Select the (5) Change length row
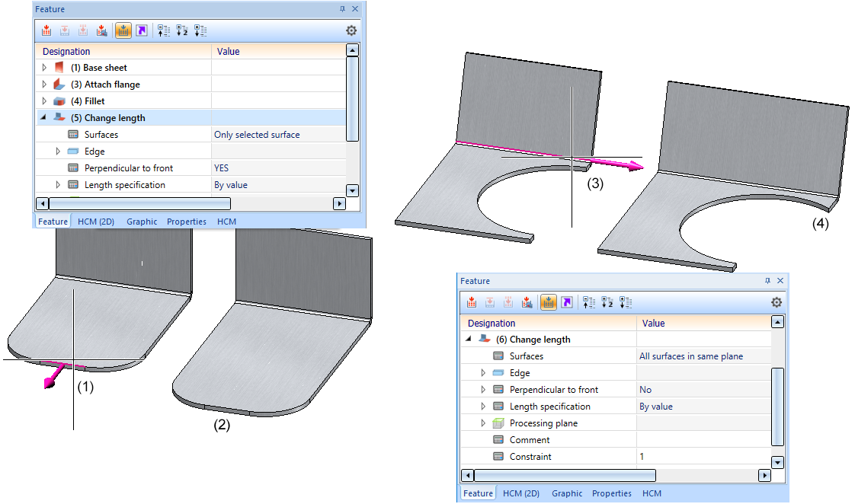This screenshot has width=855, height=504. pyautogui.click(x=191, y=118)
